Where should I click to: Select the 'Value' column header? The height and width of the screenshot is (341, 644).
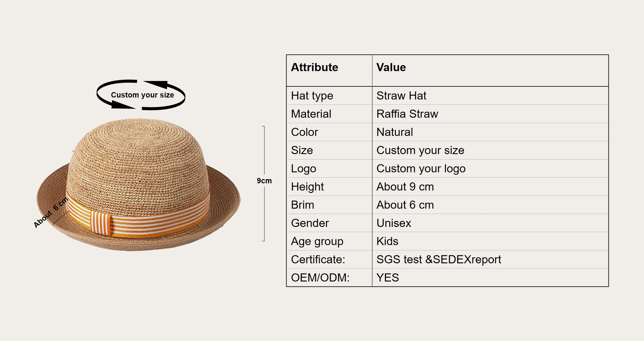pos(490,70)
